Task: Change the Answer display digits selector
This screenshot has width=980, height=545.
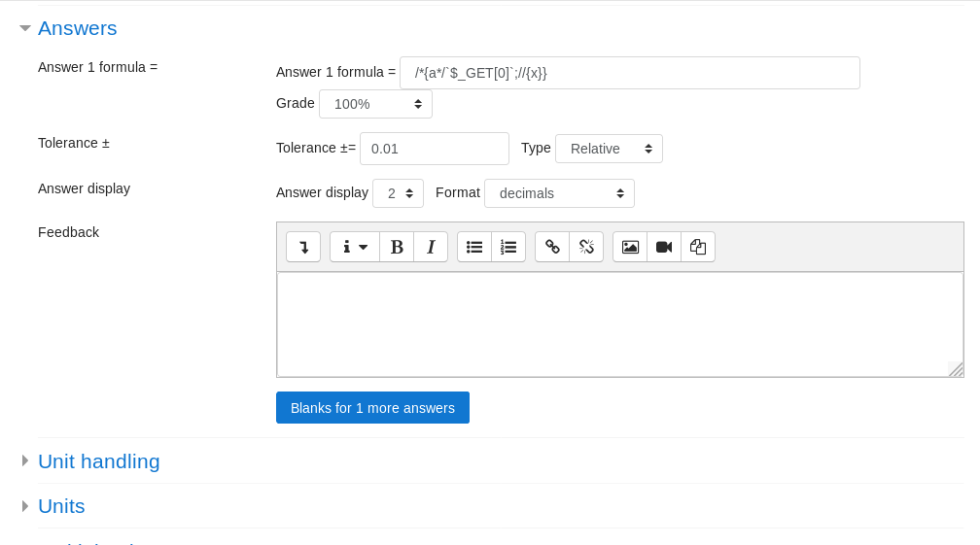Action: pos(398,193)
